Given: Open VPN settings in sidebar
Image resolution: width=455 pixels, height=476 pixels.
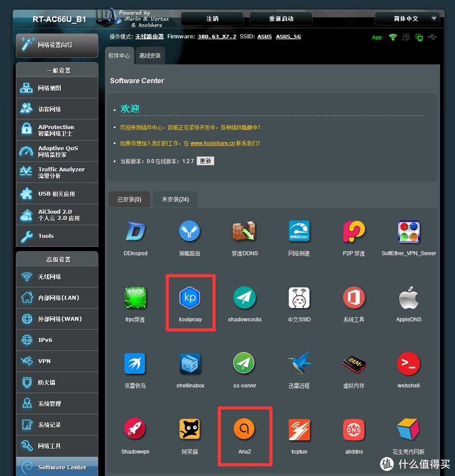Looking at the screenshot, I should [57, 361].
